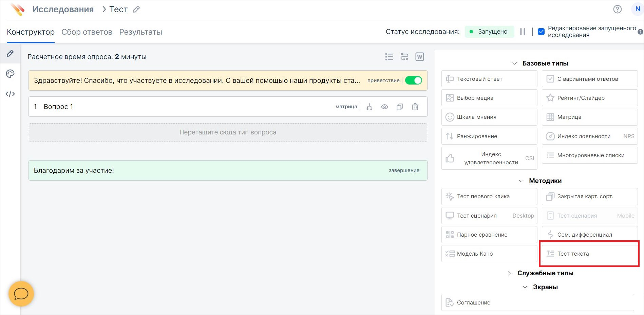The image size is (644, 315).
Task: Open branching logic icon for Вопрос 1
Action: coord(369,107)
